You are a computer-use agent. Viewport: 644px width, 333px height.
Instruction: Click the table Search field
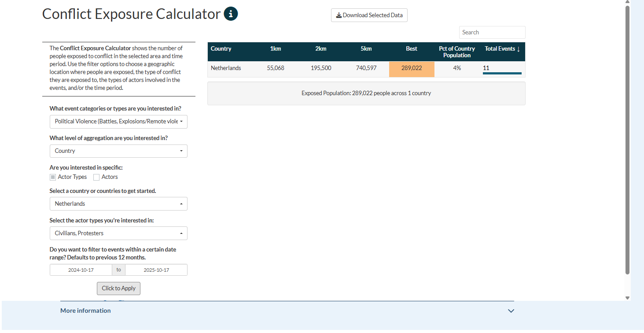pyautogui.click(x=492, y=33)
